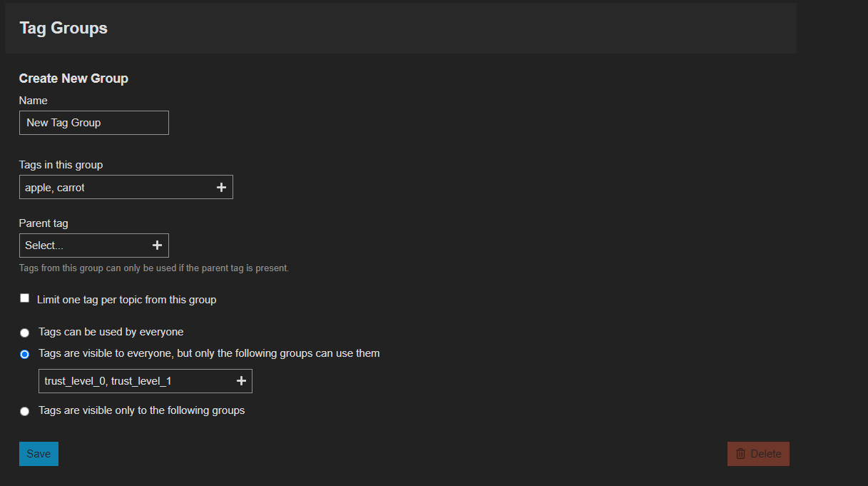Open the 'trust_level_0, trust_level_1' groups dropdown

[145, 381]
